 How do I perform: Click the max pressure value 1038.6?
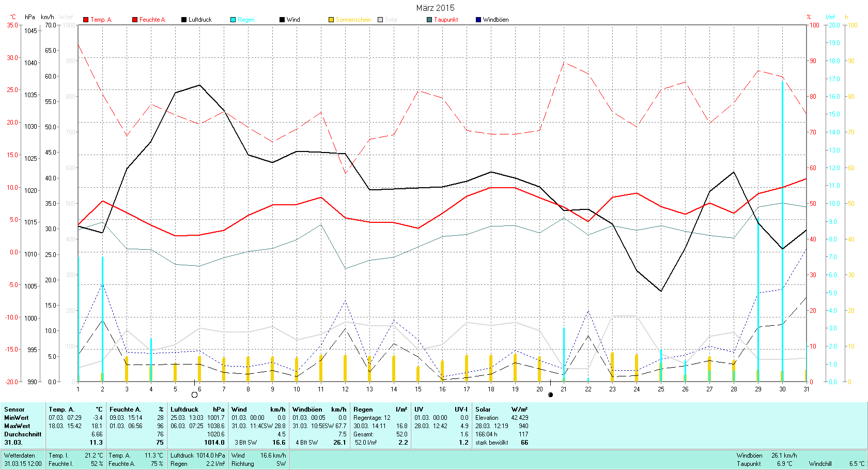(x=215, y=426)
